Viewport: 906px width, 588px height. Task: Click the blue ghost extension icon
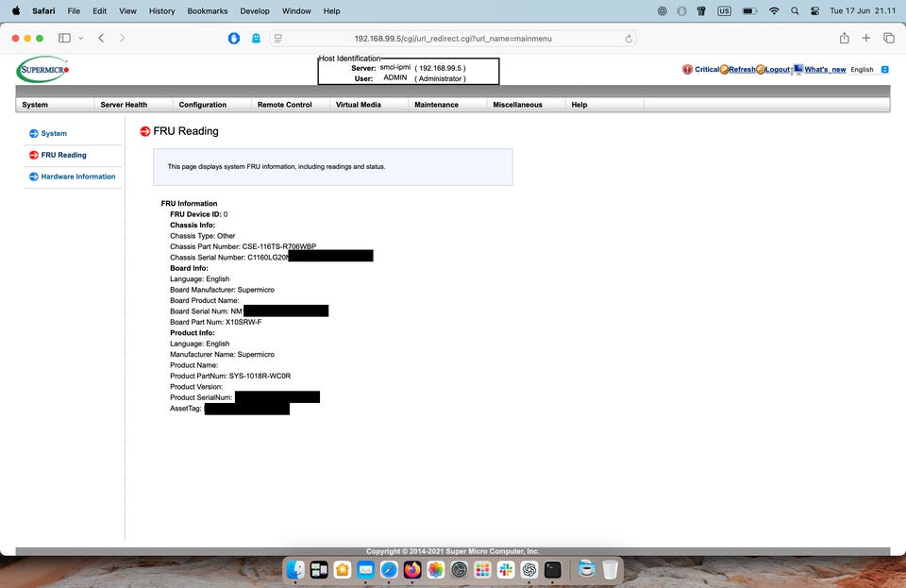point(256,38)
